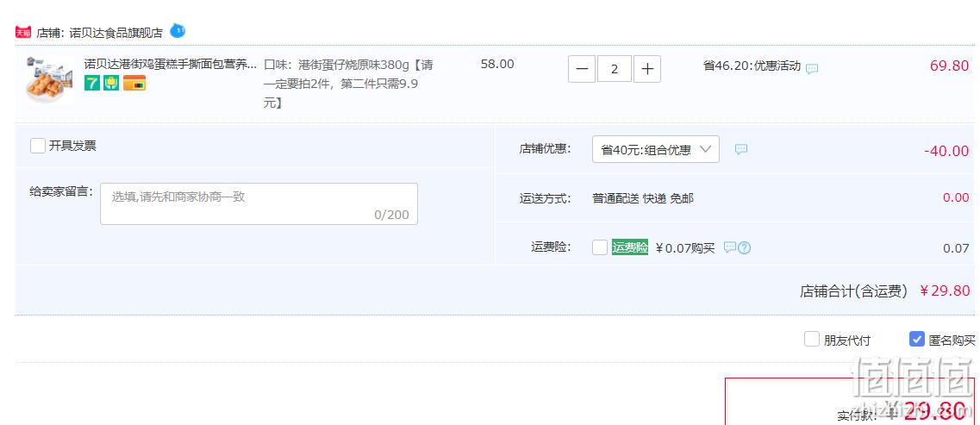This screenshot has height=425, width=980.
Task: Click the discount amount -40.00
Action: [946, 151]
